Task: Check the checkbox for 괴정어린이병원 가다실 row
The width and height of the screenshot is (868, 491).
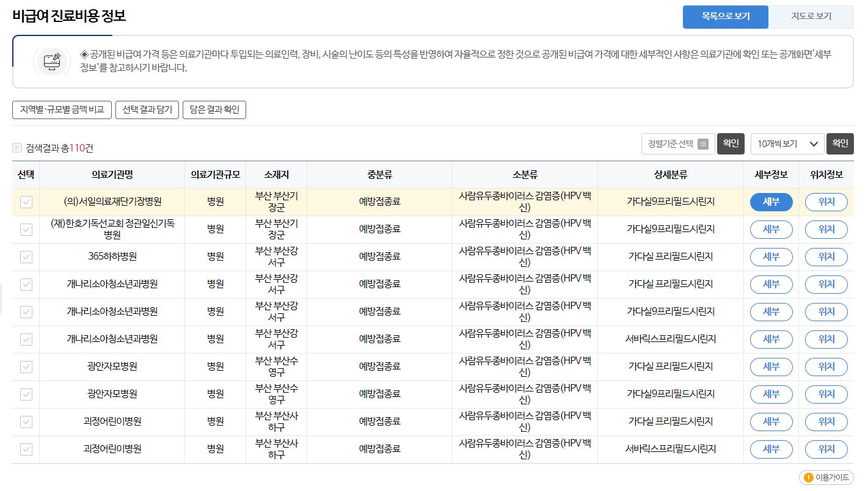Action: (26, 421)
